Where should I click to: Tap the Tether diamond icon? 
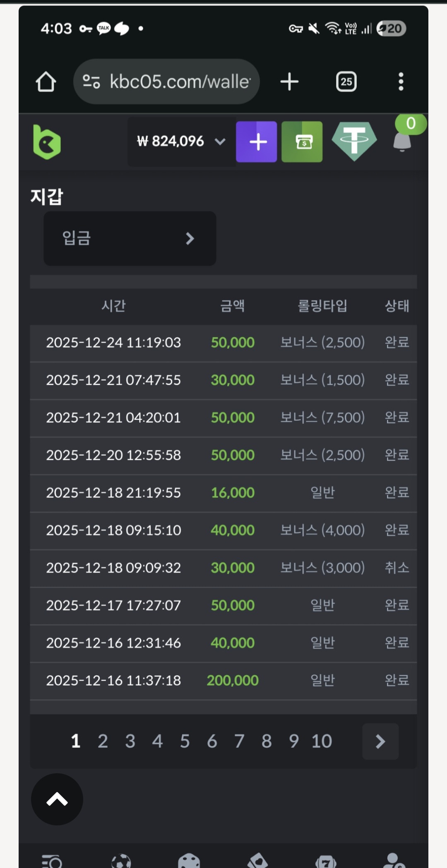354,141
